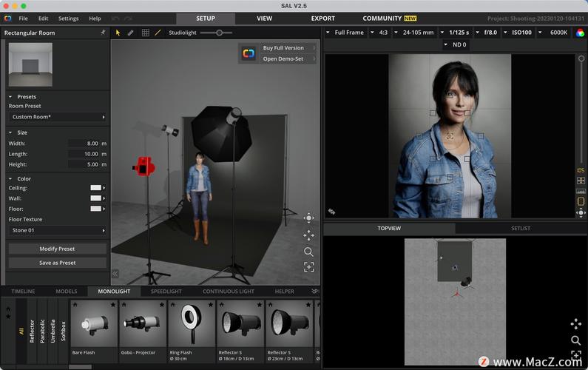Viewport: 588px width, 370px height.
Task: Click the fit-to-frame icon in 3D view
Action: [308, 267]
